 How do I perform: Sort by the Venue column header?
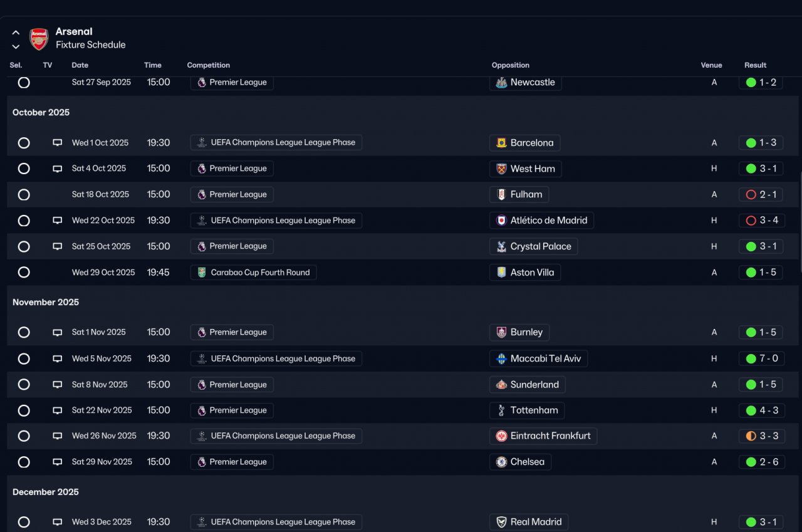[x=712, y=65]
